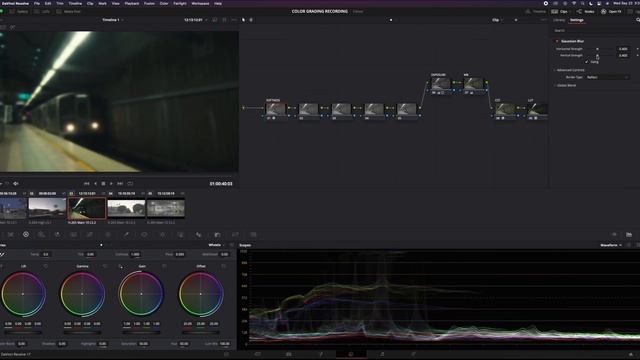The width and height of the screenshot is (640, 360).
Task: Open the Timeline 1 name dropdown
Action: click(113, 20)
